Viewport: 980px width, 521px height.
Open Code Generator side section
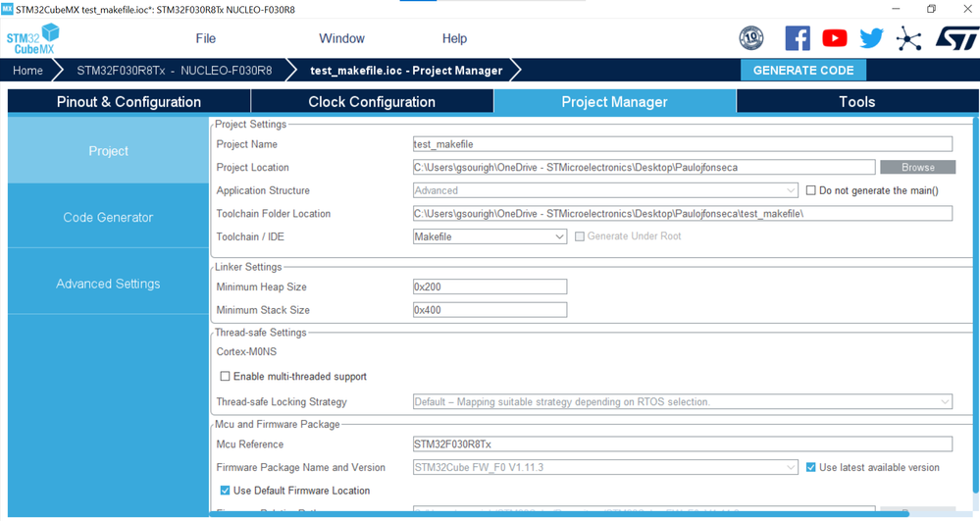pyautogui.click(x=108, y=217)
